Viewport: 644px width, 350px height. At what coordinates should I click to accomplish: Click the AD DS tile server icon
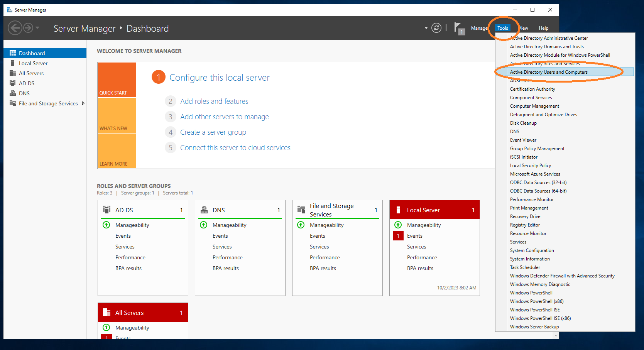pyautogui.click(x=106, y=209)
